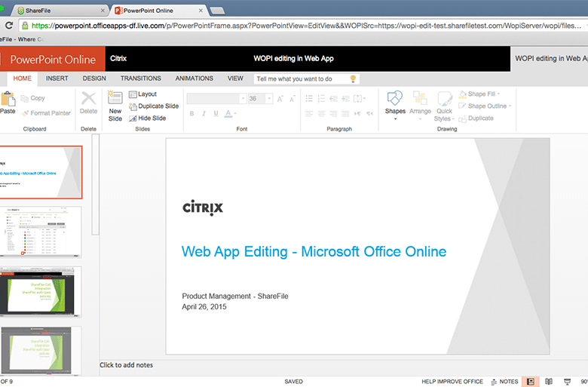Screen dimensions: 588x387
Task: Click the Decrease Font Size icon
Action: pyautogui.click(x=292, y=99)
